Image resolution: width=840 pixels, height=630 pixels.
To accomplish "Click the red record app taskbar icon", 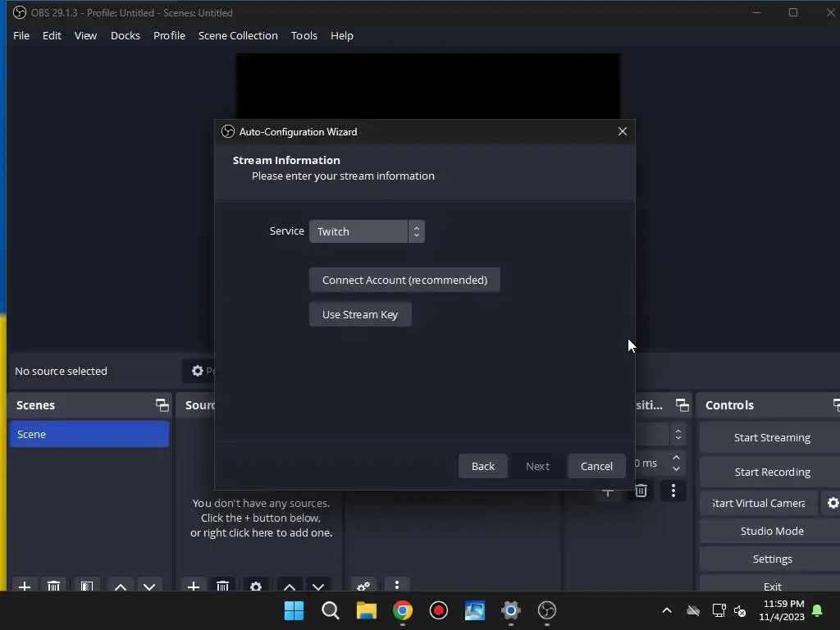I will tap(439, 610).
